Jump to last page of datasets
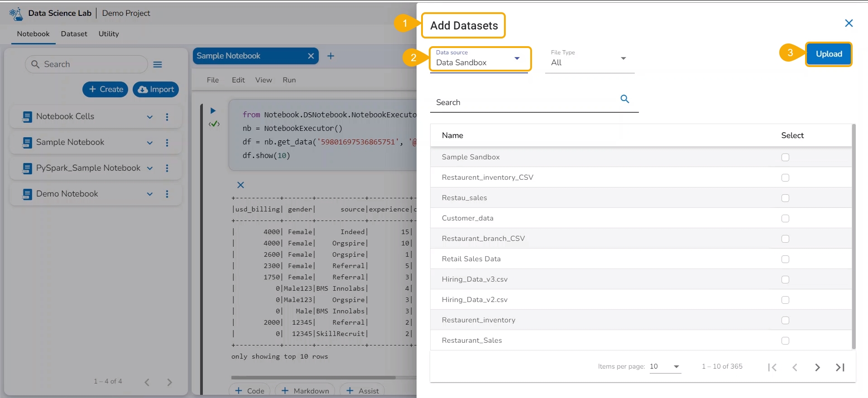 point(840,367)
